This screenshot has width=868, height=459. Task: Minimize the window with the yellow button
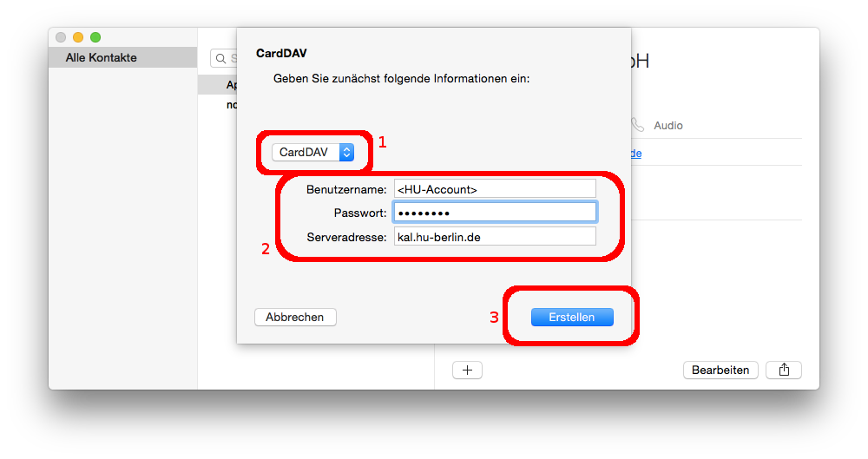[x=78, y=37]
